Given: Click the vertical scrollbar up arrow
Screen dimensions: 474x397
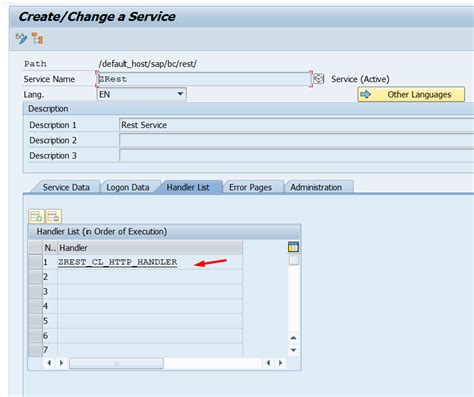Looking at the screenshot, I should tap(293, 338).
